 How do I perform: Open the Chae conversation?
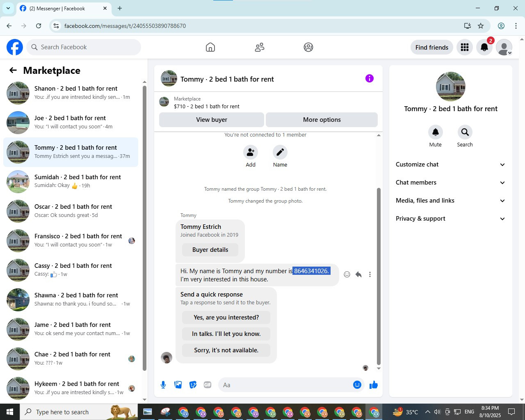click(x=71, y=359)
